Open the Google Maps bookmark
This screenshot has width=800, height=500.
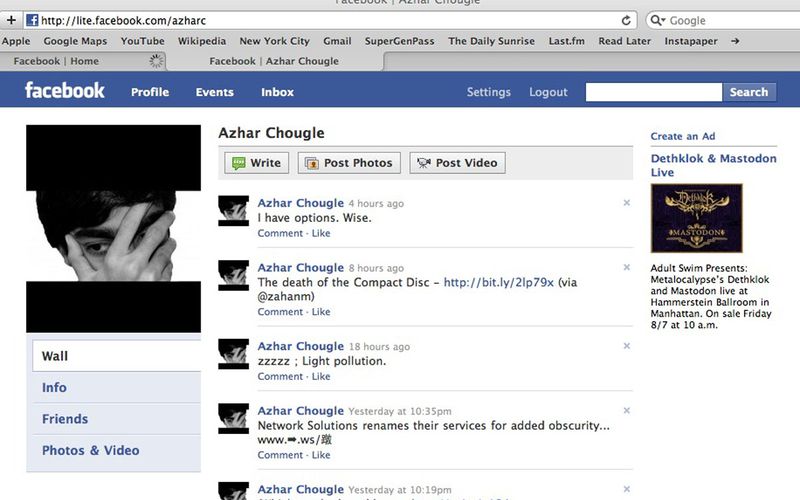75,41
